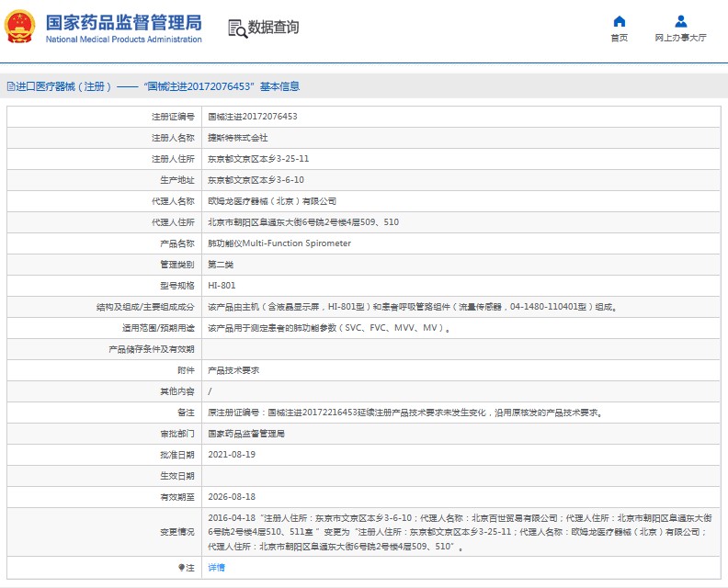Click the 有效期至 row label

point(177,497)
